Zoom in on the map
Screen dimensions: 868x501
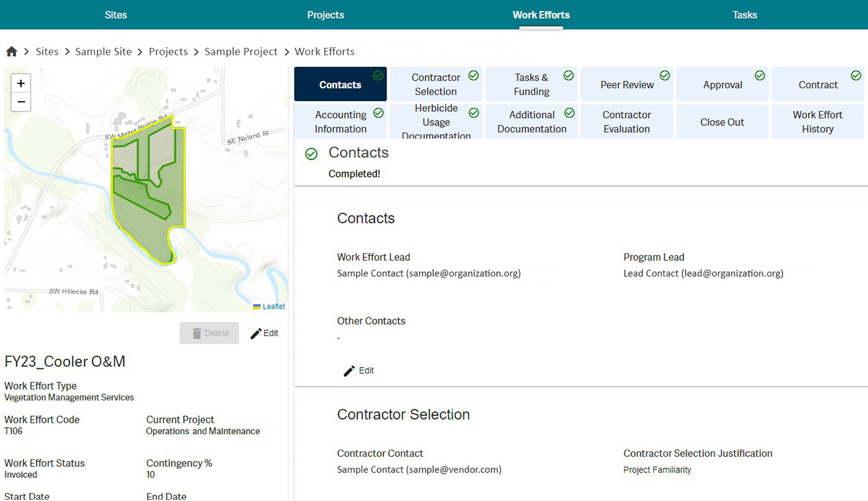pos(20,83)
